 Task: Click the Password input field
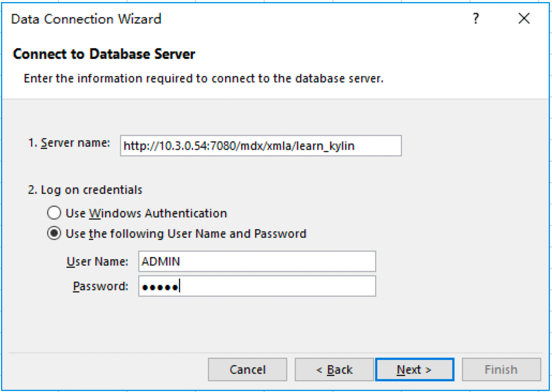[257, 286]
